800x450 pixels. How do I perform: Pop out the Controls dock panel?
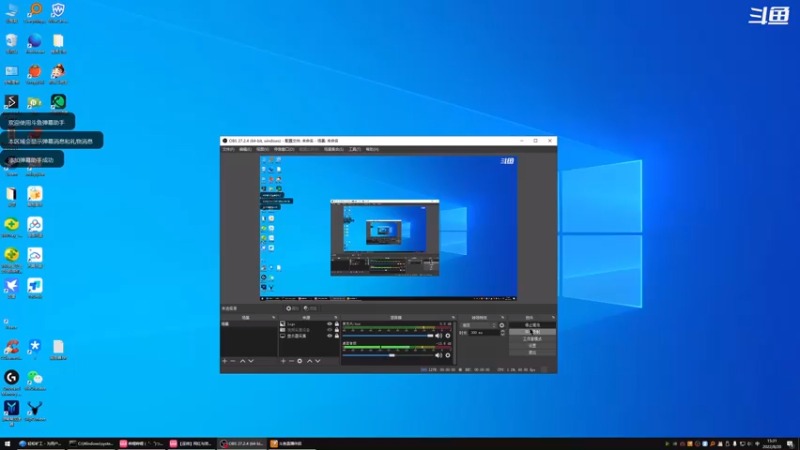553,317
